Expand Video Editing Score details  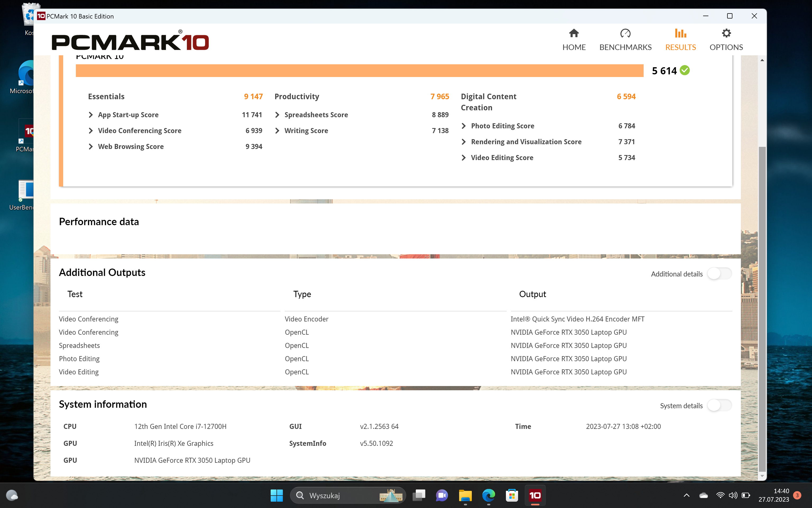(x=464, y=158)
